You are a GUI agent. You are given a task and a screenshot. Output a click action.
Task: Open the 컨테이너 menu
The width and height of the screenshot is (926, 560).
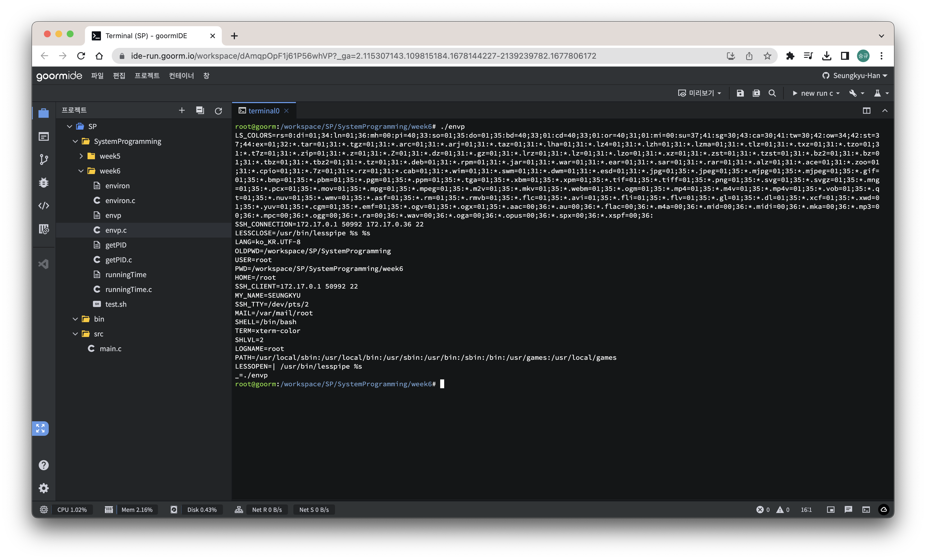pyautogui.click(x=181, y=75)
